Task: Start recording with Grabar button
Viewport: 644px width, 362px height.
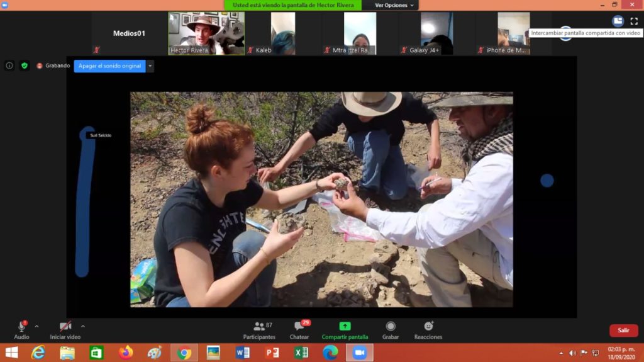Action: (x=391, y=331)
